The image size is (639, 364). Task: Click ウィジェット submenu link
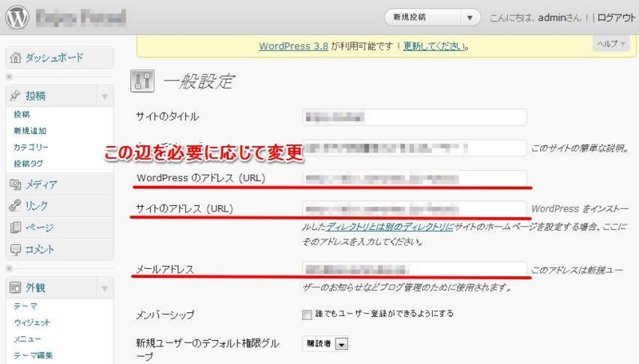click(x=32, y=322)
